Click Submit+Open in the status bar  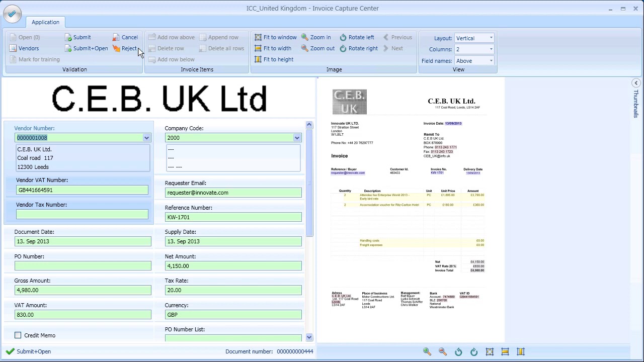pos(29,351)
